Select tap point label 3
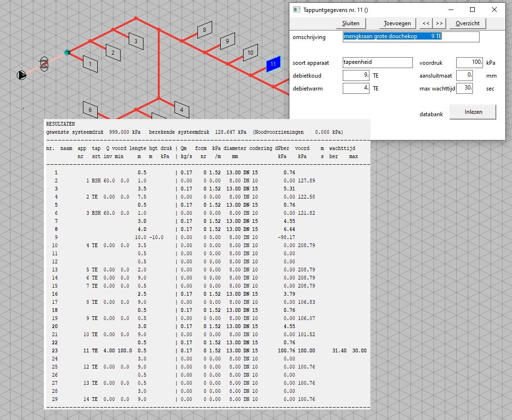 click(x=136, y=41)
